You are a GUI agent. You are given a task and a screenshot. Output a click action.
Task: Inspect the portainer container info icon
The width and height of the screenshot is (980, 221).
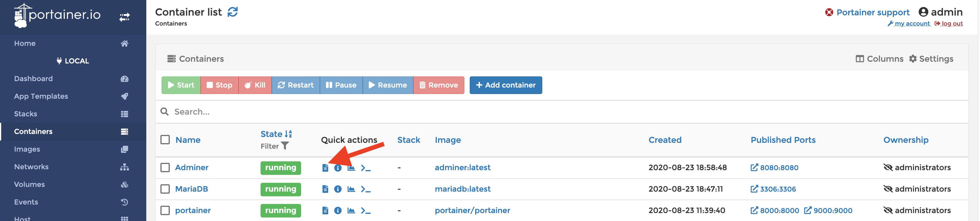coord(338,210)
